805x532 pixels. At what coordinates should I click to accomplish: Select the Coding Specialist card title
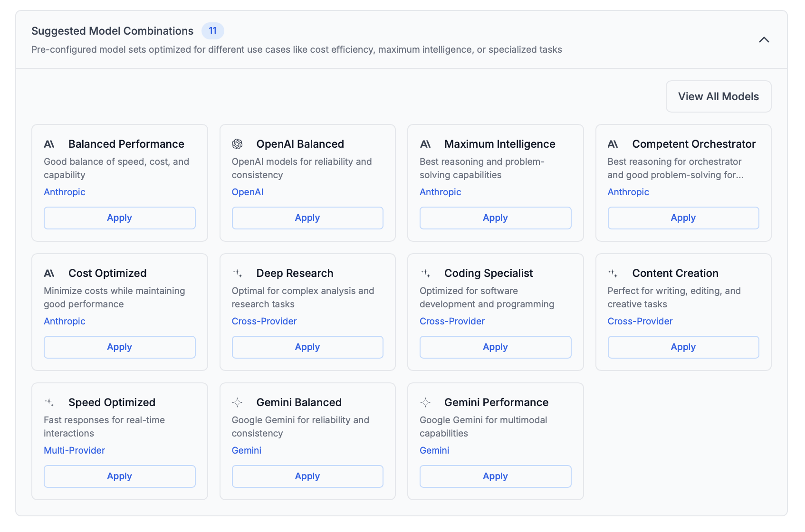coord(489,273)
